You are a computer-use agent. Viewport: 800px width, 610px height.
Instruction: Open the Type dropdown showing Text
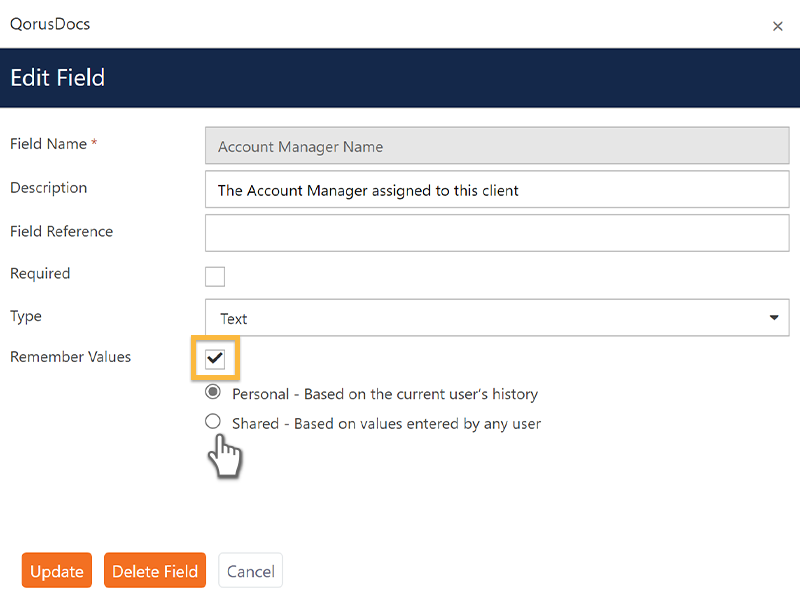[497, 318]
